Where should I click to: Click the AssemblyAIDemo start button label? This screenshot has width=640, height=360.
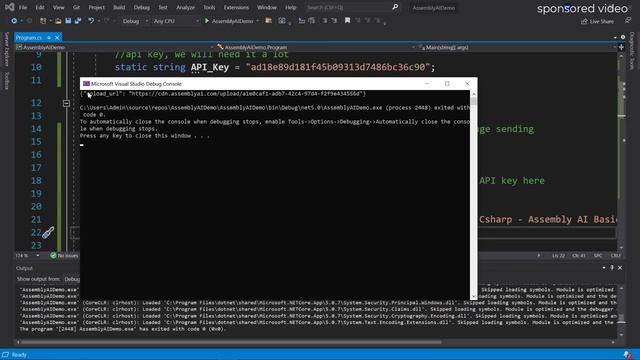[232, 21]
